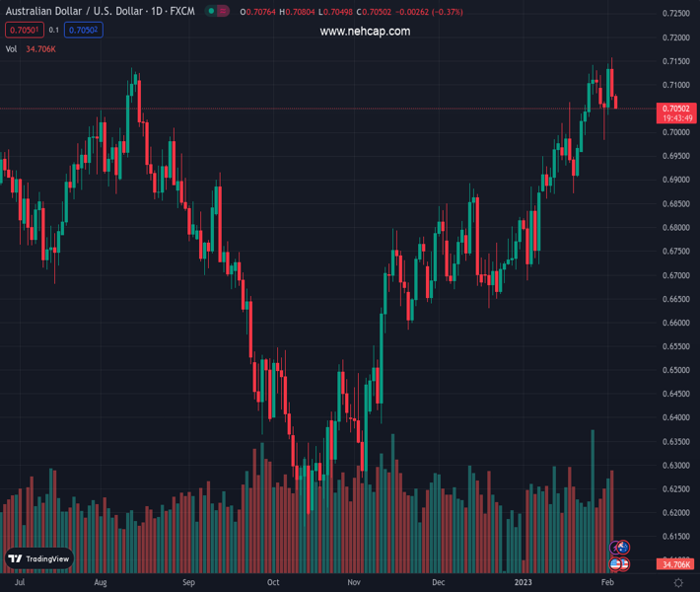Click the green market status dot indicator

211,11
